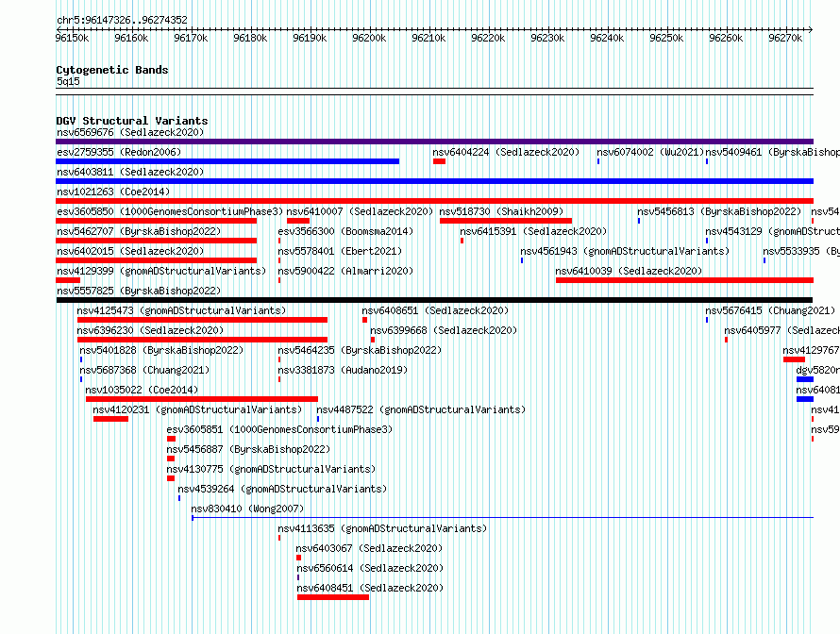The image size is (840, 634).
Task: Select the black nsv5557825 feature bar
Action: (434, 300)
